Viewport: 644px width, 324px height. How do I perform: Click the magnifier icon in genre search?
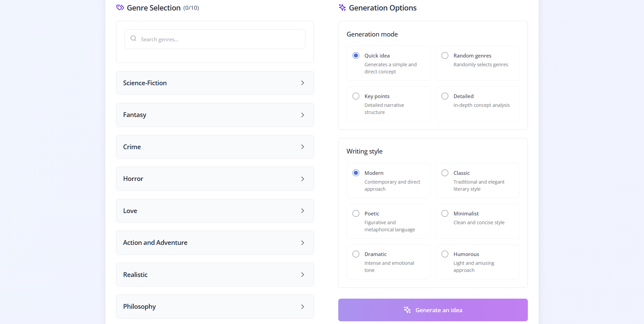click(133, 39)
